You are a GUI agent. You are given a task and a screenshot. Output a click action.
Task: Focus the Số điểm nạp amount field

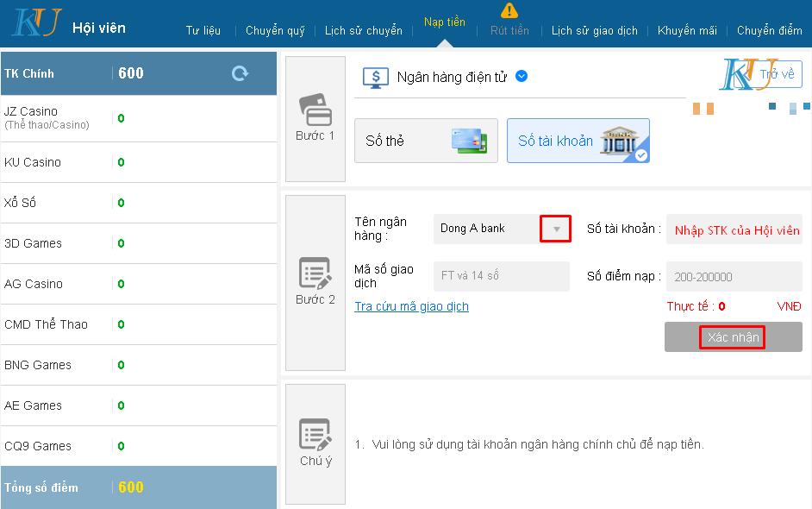735,277
